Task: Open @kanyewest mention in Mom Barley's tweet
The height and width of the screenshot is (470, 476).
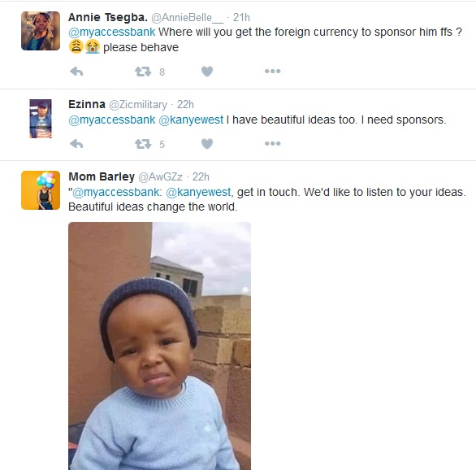Action: 198,193
